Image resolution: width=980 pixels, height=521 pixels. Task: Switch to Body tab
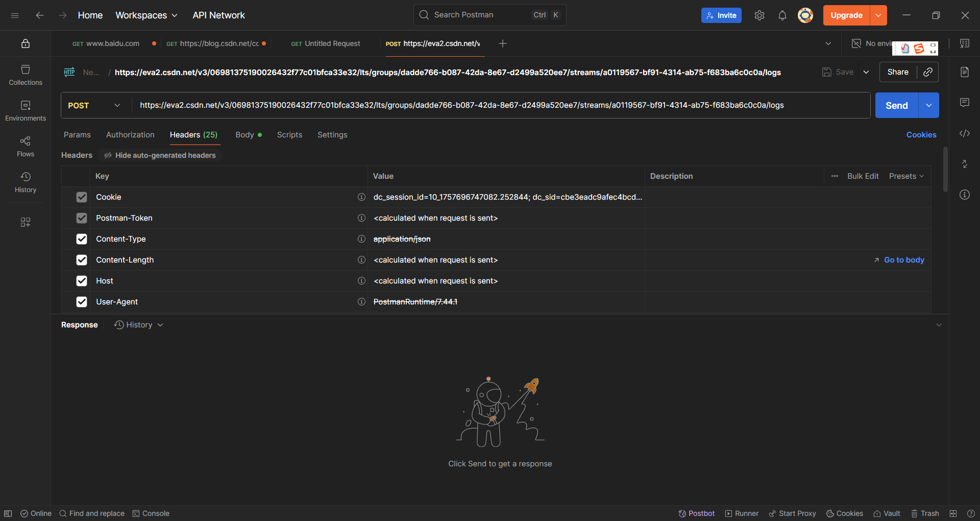[249, 135]
